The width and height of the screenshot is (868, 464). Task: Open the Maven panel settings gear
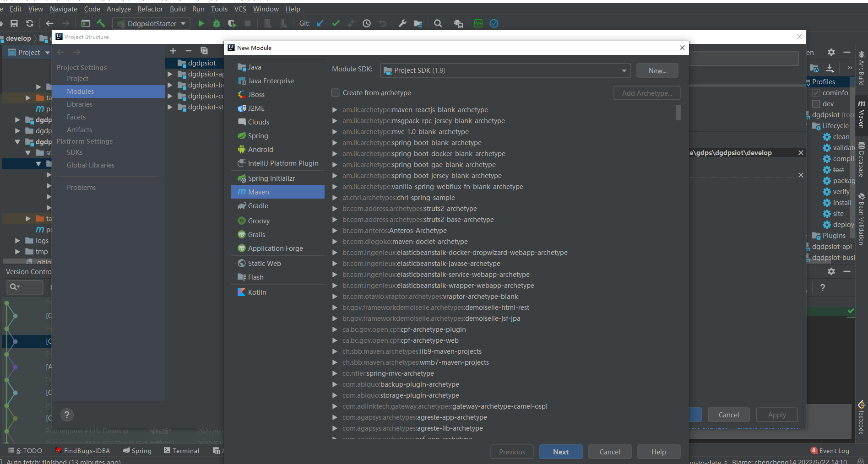831,52
